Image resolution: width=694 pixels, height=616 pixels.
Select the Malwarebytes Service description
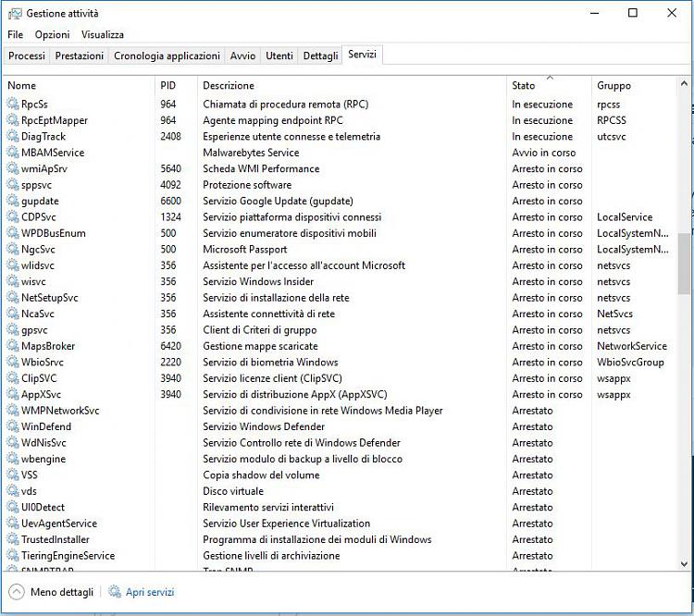click(x=251, y=153)
